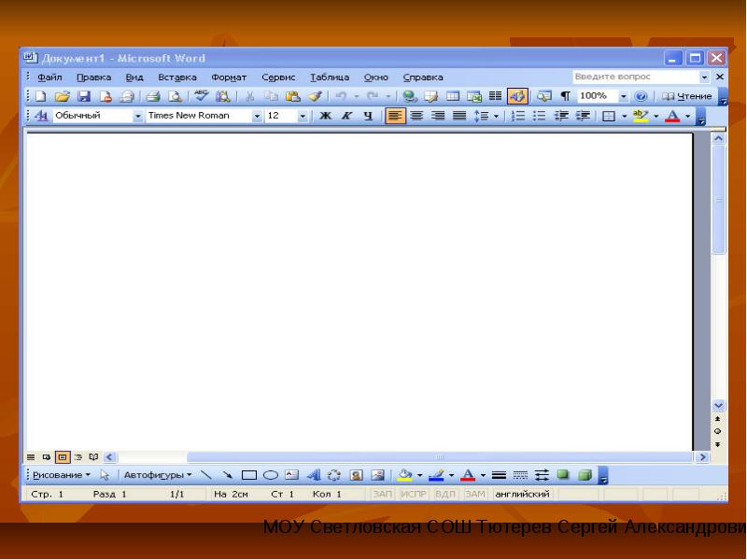Copy selection to clipboard
The image size is (747, 560).
click(271, 97)
